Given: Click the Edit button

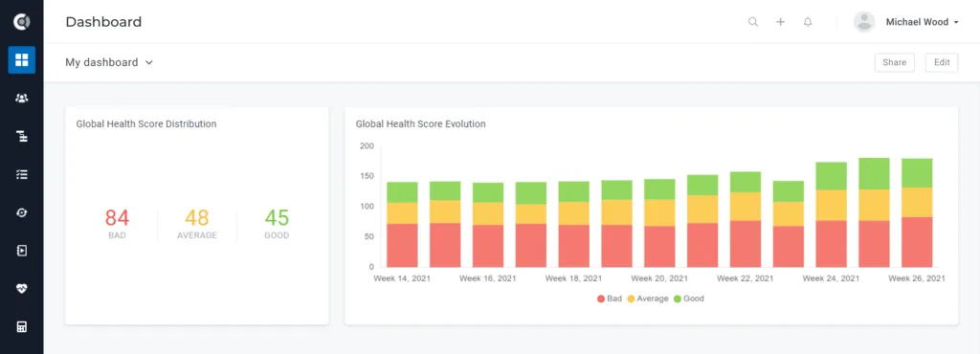Looking at the screenshot, I should click(x=942, y=62).
